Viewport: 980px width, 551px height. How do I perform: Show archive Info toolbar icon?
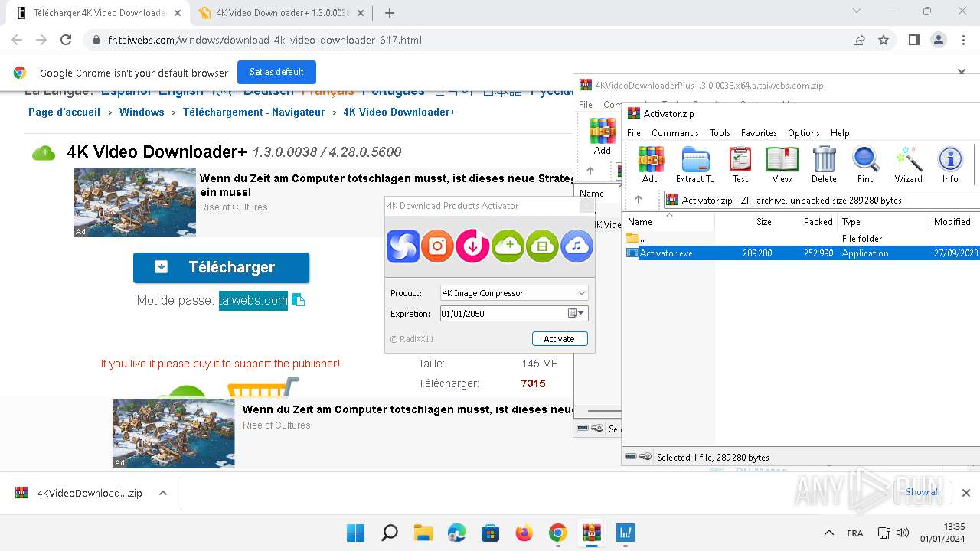click(x=950, y=165)
